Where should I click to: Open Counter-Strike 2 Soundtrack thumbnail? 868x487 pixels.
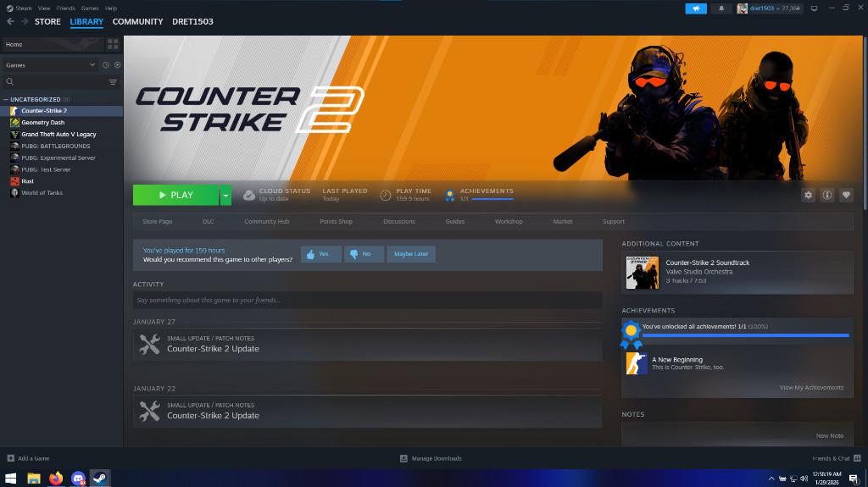click(x=643, y=273)
